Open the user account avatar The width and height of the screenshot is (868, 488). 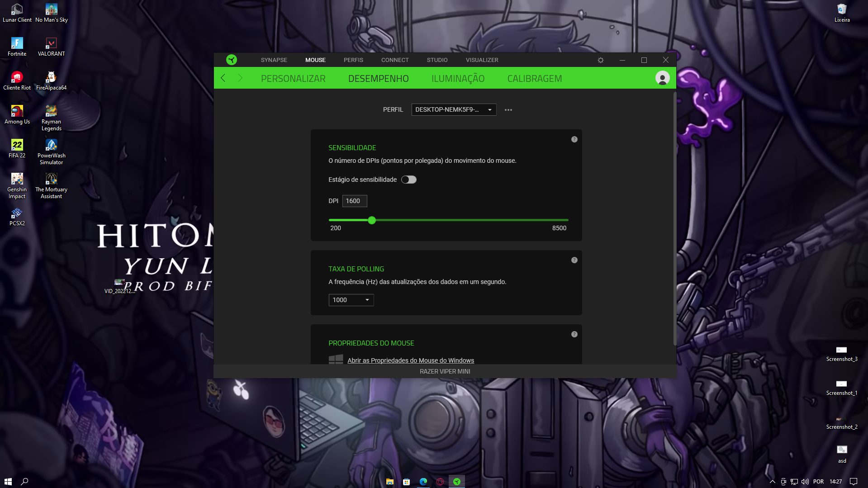point(663,78)
